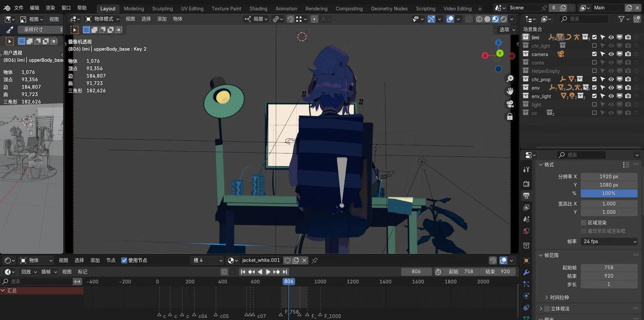Viewport: 644px width, 320px height.
Task: Open the Modifiers wrench properties tab
Action: 526,273
